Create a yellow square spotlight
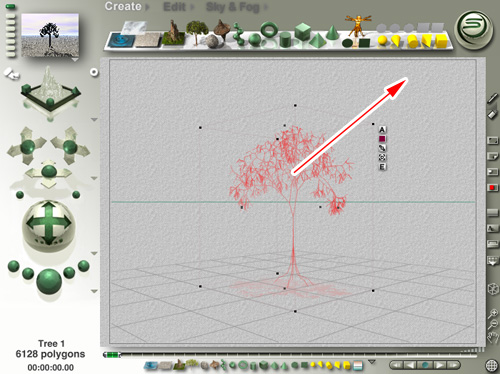The width and height of the screenshot is (500, 374). coord(426,41)
